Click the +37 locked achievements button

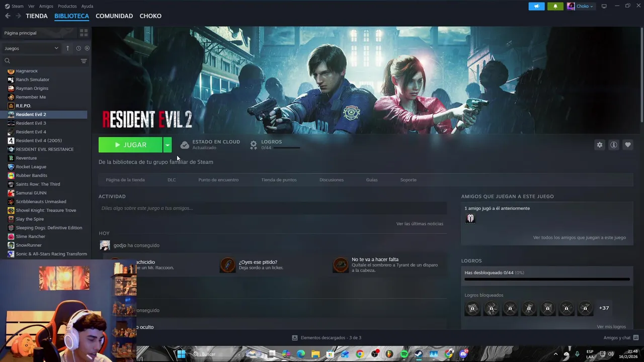point(604,308)
